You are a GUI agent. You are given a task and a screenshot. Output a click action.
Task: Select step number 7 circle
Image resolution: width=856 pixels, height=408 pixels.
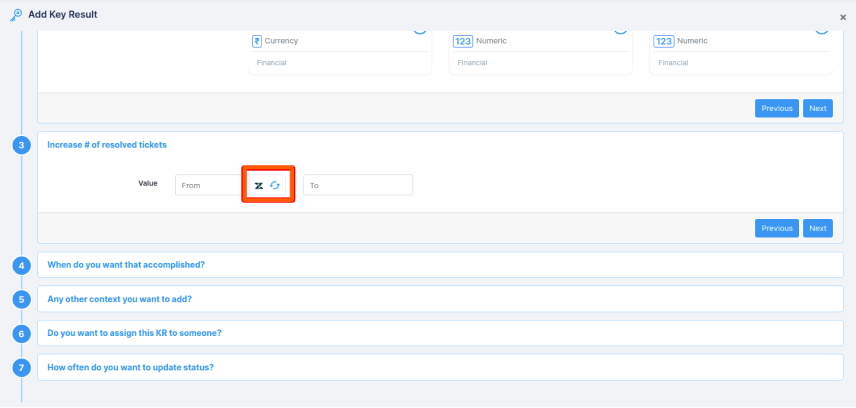[21, 368]
